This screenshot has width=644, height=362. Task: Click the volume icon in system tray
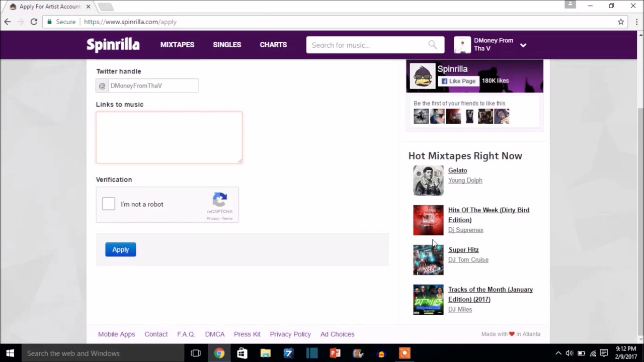point(569,353)
